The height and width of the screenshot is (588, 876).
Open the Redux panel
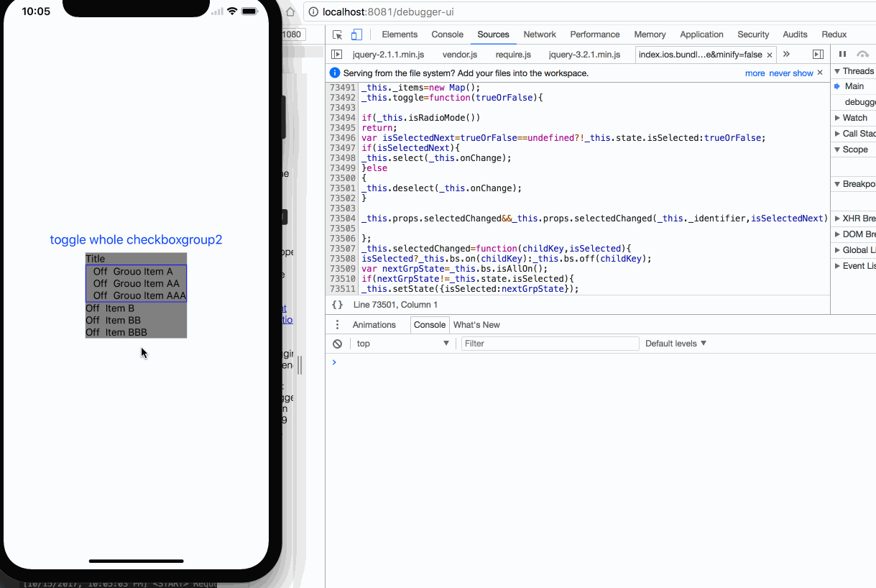pos(834,35)
